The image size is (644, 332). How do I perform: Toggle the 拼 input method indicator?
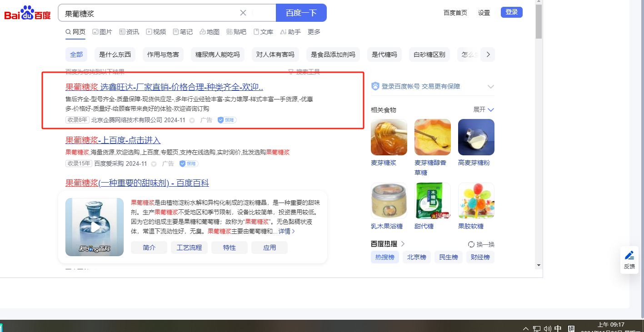(571, 328)
